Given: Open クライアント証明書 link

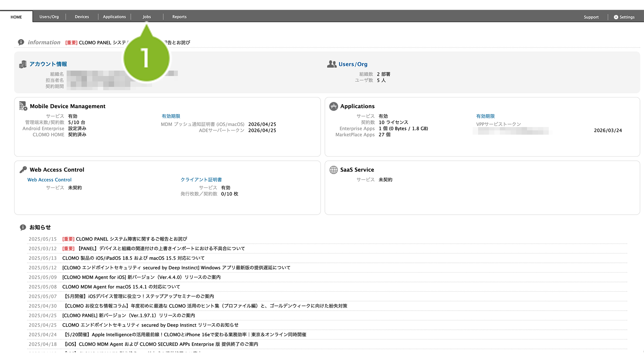Looking at the screenshot, I should pos(201,180).
